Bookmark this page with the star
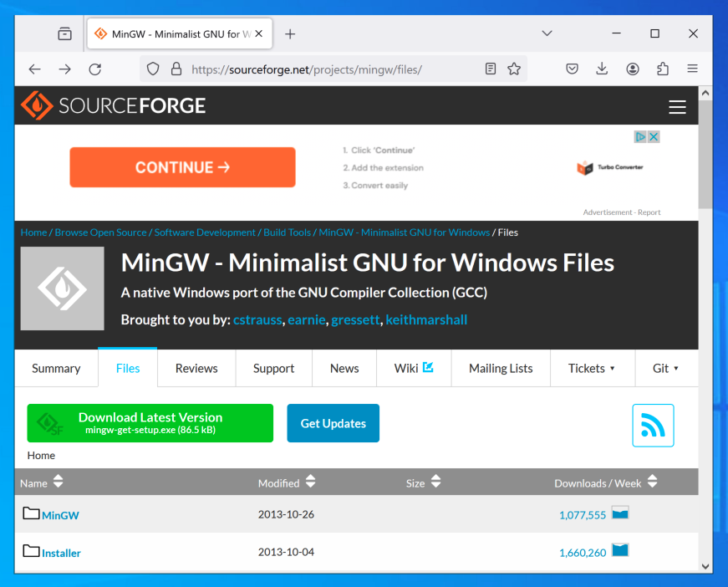This screenshot has height=587, width=728. pyautogui.click(x=514, y=69)
